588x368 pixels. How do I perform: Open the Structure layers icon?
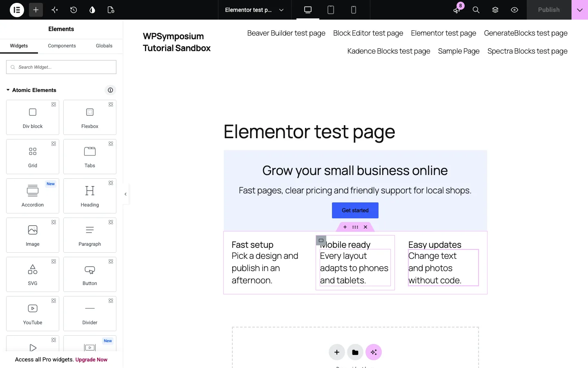495,10
